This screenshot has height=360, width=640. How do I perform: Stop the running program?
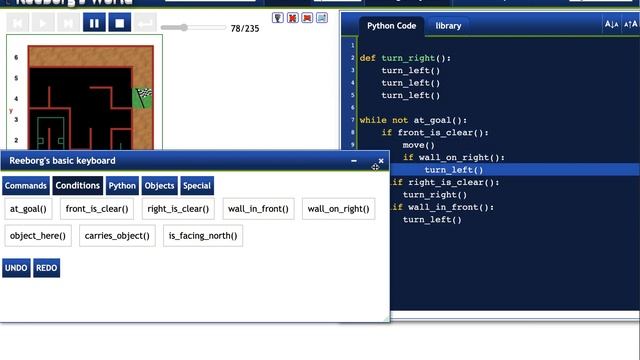(120, 23)
